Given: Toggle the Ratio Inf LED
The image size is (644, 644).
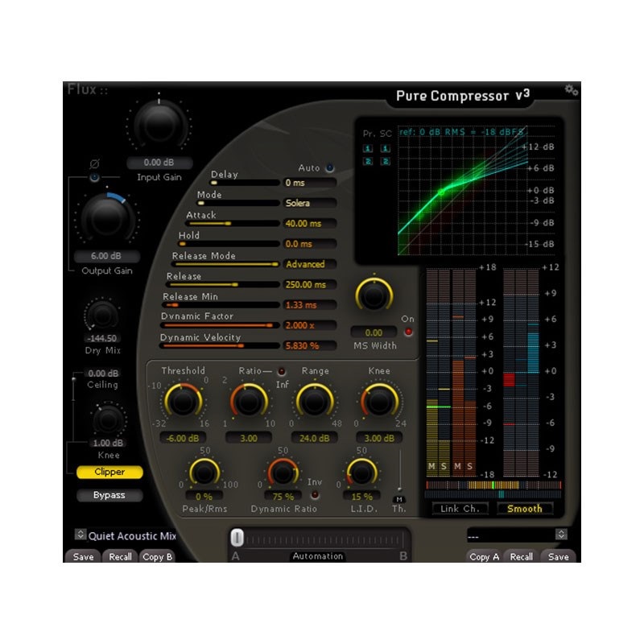Looking at the screenshot, I should (281, 371).
